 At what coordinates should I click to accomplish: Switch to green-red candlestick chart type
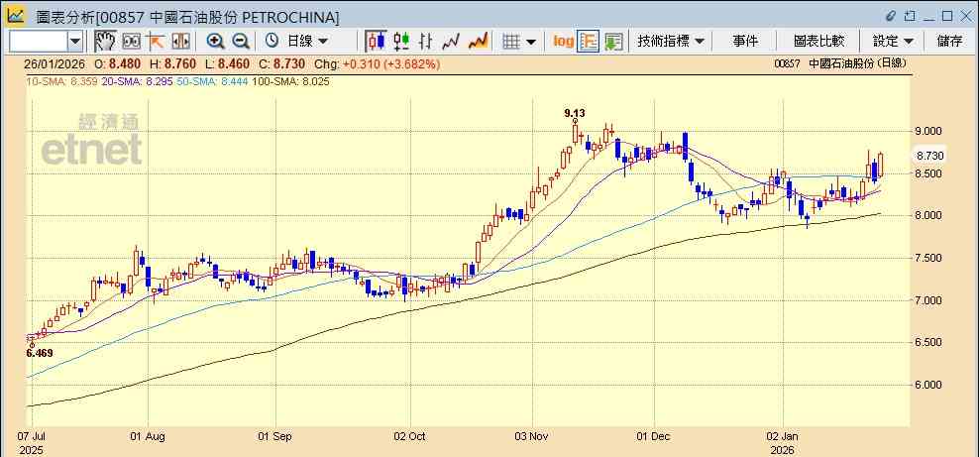click(x=401, y=42)
